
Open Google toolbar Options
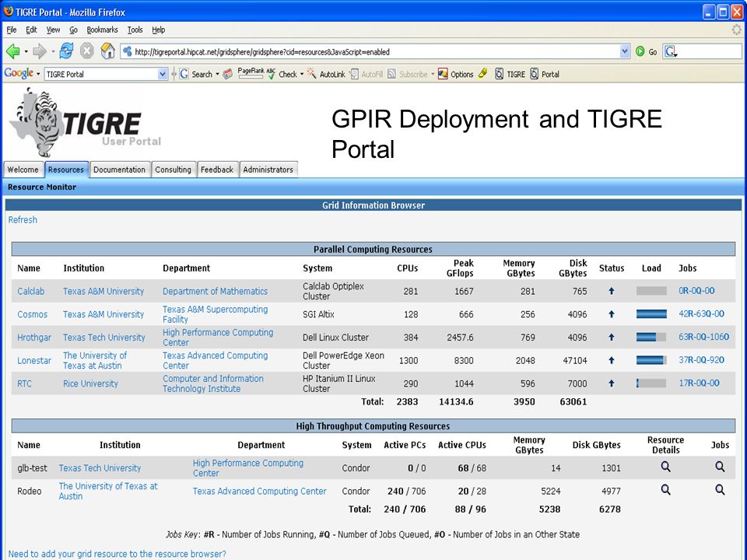pyautogui.click(x=455, y=75)
